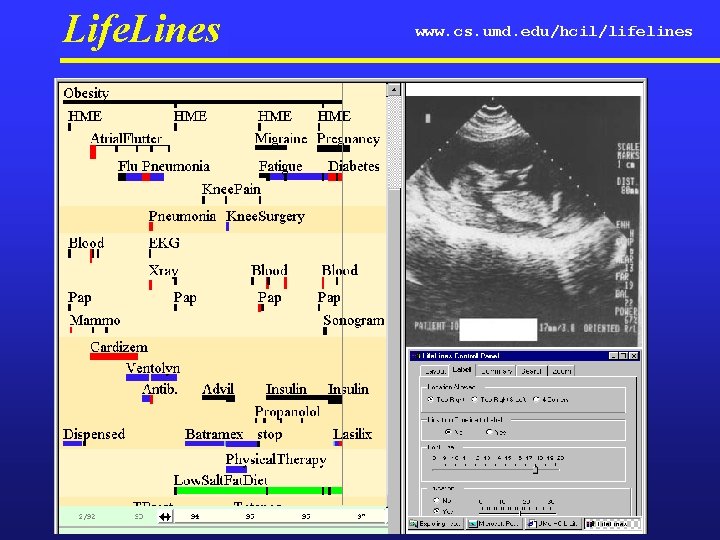Click the AtrialFlutter label
Viewport: 720px width, 540px height.
point(126,138)
